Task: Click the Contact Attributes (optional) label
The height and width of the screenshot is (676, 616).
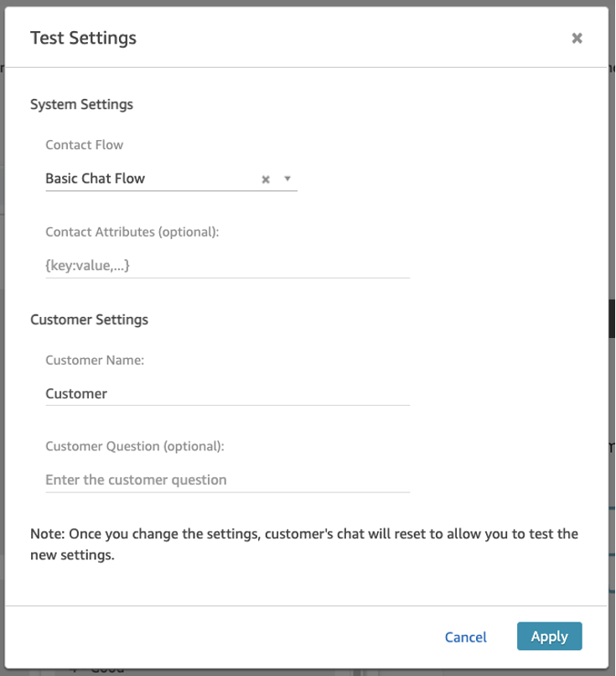Action: tap(132, 231)
